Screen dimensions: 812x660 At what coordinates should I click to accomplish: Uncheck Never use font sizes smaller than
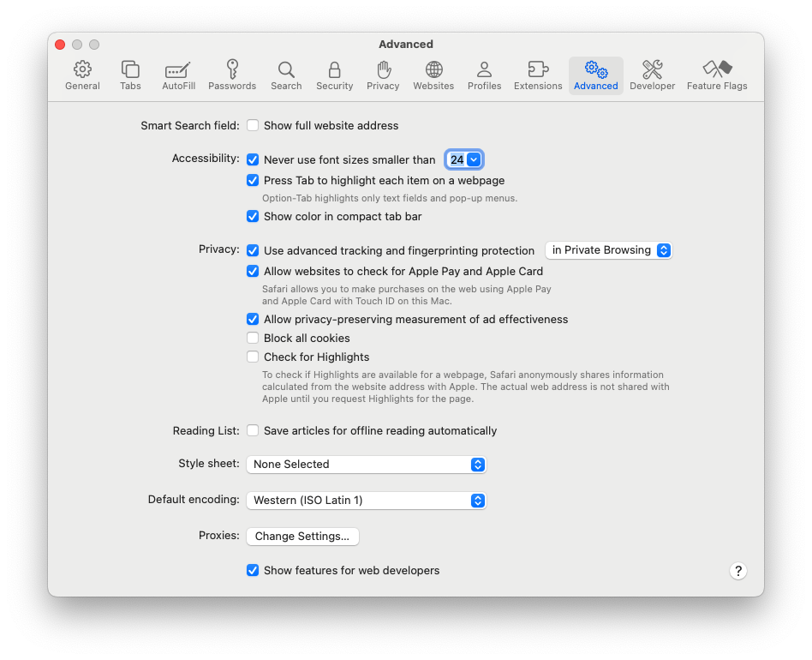click(253, 159)
